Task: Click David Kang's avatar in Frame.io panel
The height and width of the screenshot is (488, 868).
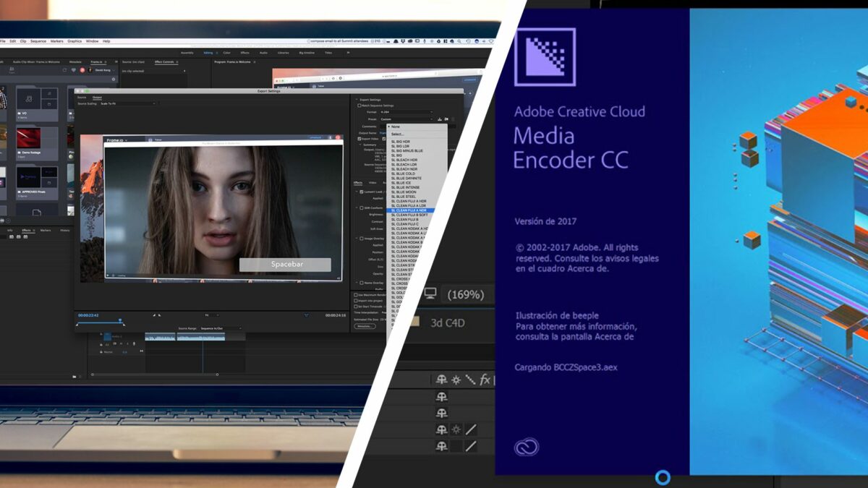Action: 90,70
